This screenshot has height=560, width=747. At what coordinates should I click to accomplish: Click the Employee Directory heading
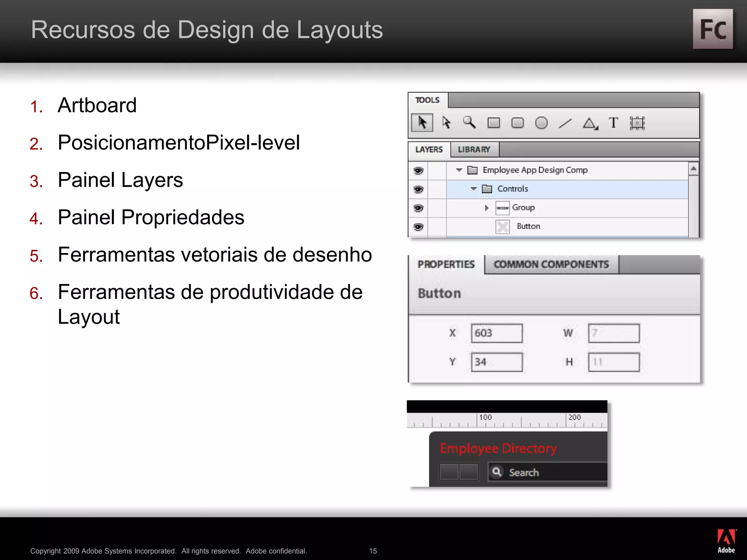498,448
